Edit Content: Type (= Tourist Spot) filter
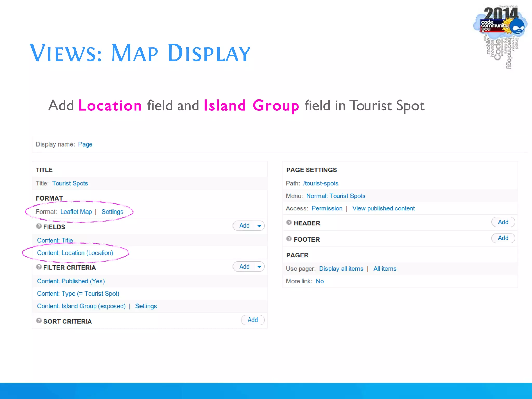 (x=78, y=294)
